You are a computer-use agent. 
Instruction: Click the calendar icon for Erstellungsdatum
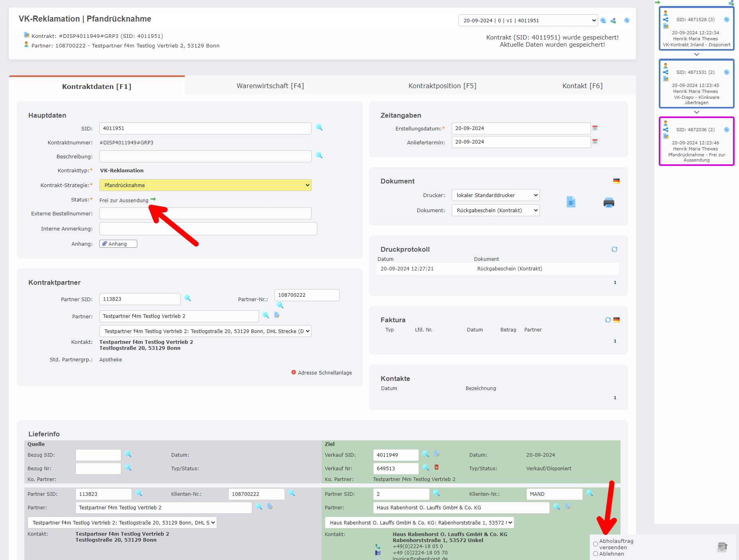(x=595, y=128)
